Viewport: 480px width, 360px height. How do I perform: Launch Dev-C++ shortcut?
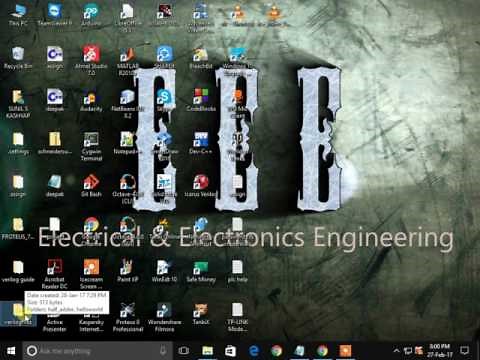(x=201, y=143)
